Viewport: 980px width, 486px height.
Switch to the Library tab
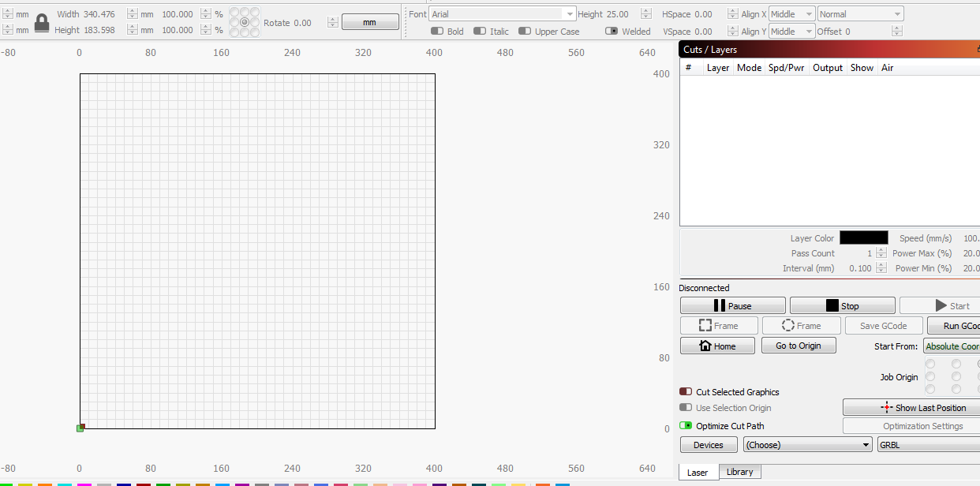point(739,472)
